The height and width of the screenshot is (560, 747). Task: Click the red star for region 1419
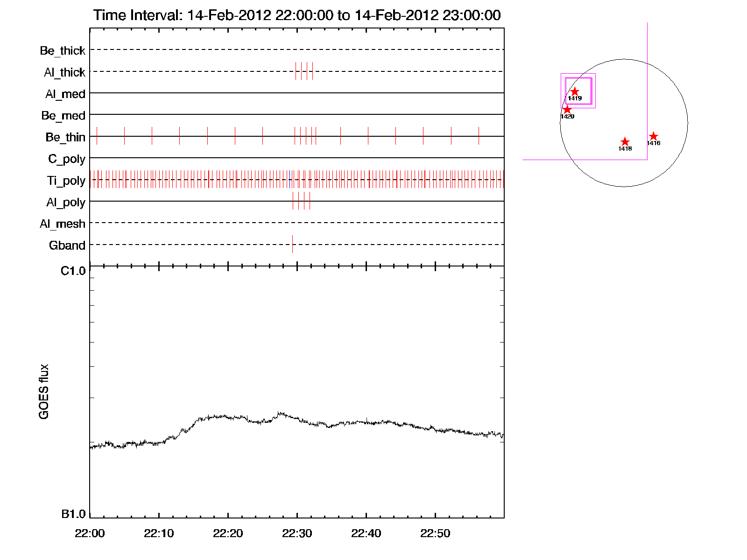tap(575, 91)
